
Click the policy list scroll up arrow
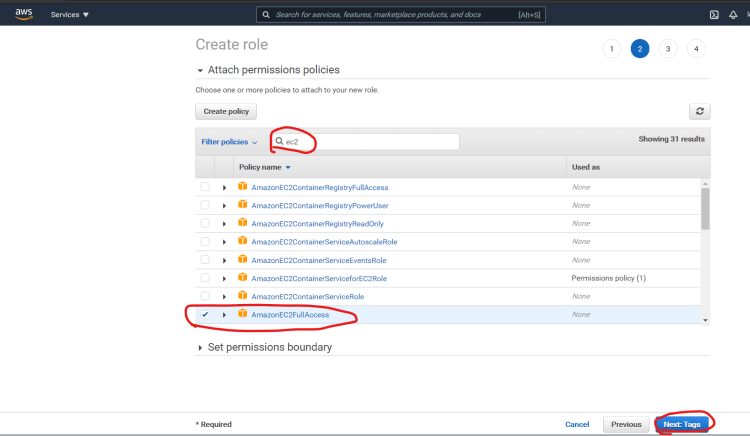coord(705,184)
